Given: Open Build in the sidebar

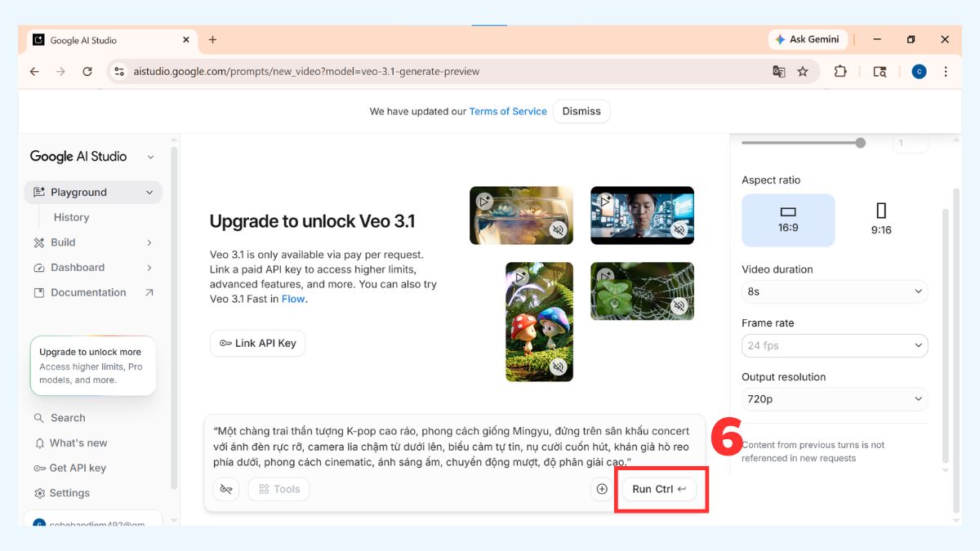Looking at the screenshot, I should pyautogui.click(x=63, y=242).
